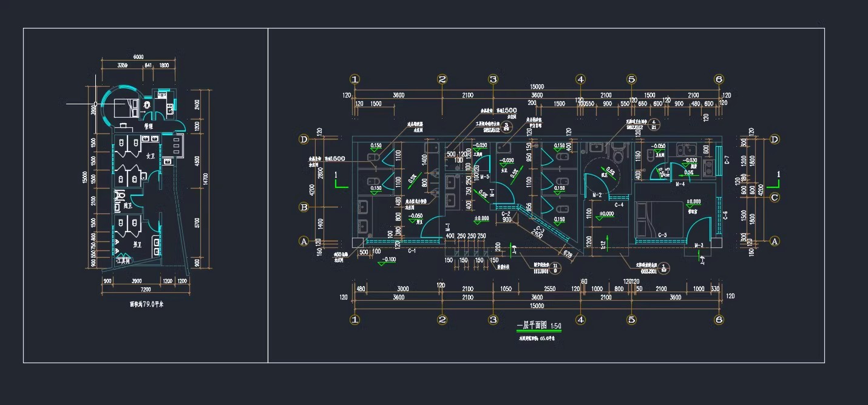Viewport: 868px width, 405px height.
Task: Select the 14700 vertical dimension text
Action: pyautogui.click(x=206, y=178)
